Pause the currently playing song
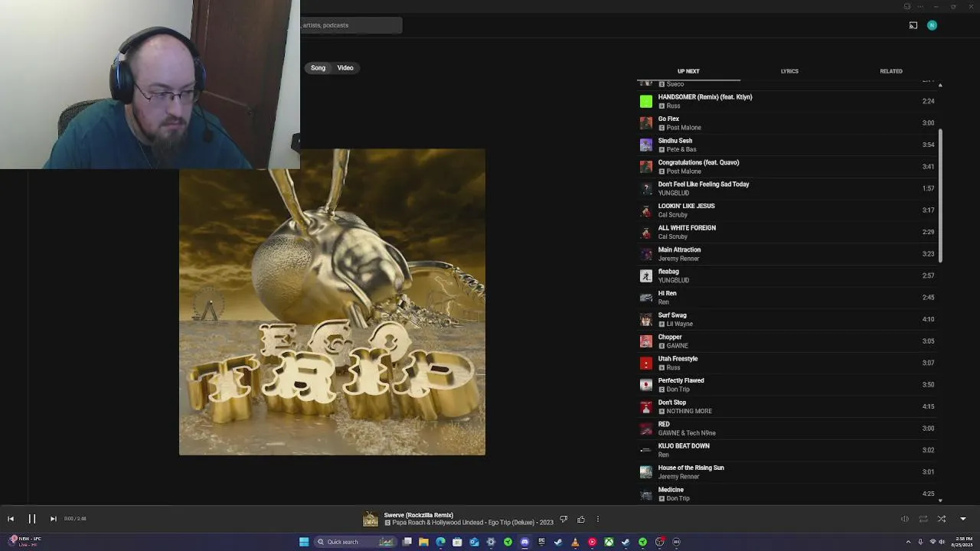The height and width of the screenshot is (551, 980). click(x=32, y=519)
